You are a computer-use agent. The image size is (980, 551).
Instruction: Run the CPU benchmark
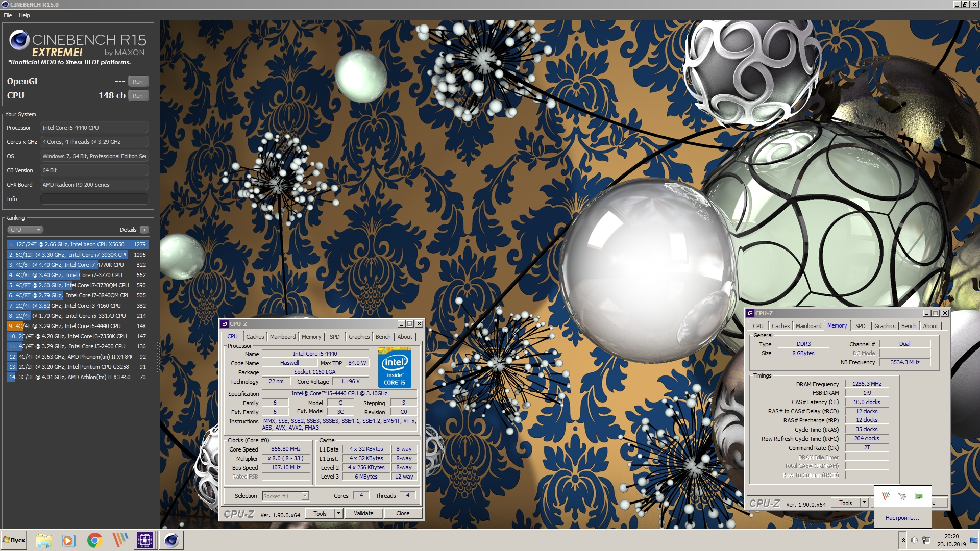click(x=138, y=96)
